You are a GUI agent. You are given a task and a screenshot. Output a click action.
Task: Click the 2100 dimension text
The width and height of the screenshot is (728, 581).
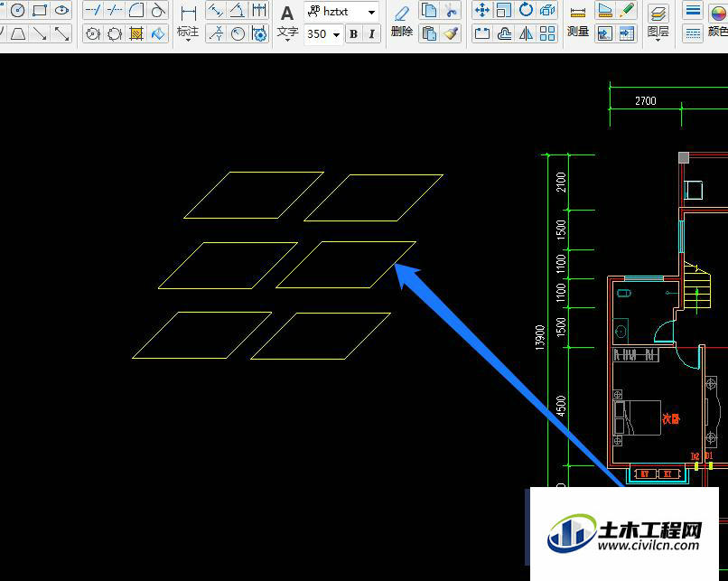(x=561, y=182)
